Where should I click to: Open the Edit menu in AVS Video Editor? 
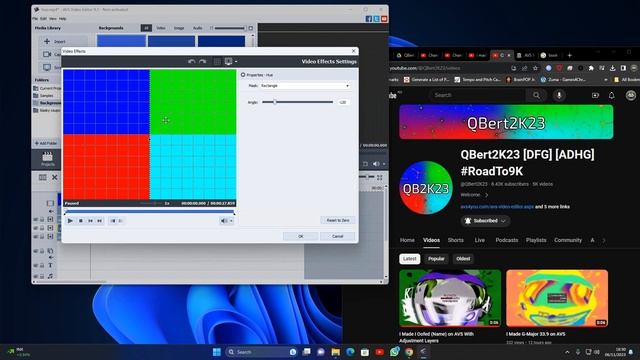point(43,19)
